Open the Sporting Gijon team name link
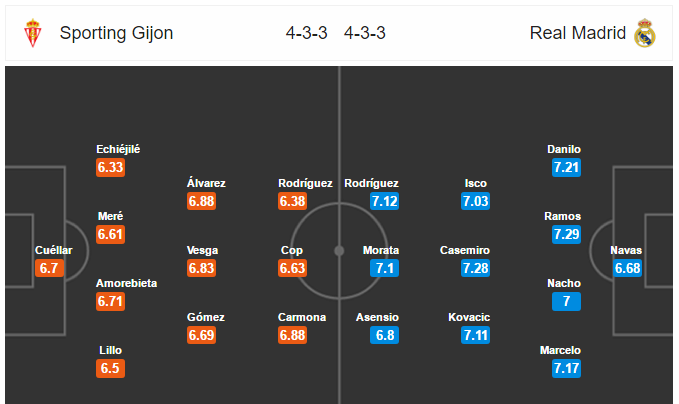This screenshot has width=679, height=404. (116, 33)
